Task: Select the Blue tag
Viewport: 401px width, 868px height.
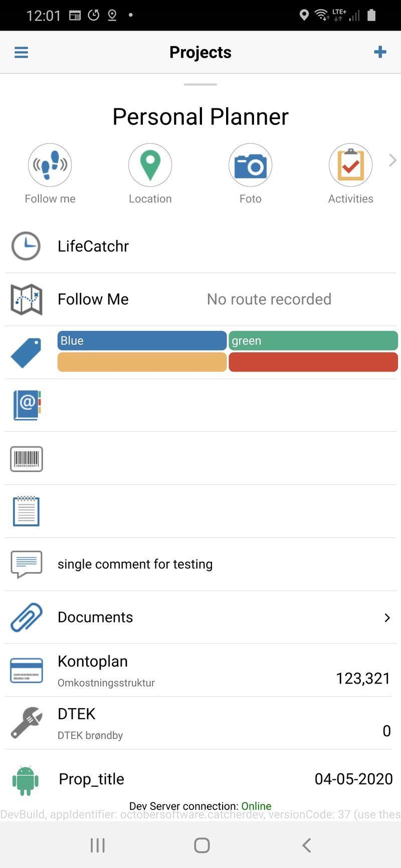Action: tap(142, 341)
